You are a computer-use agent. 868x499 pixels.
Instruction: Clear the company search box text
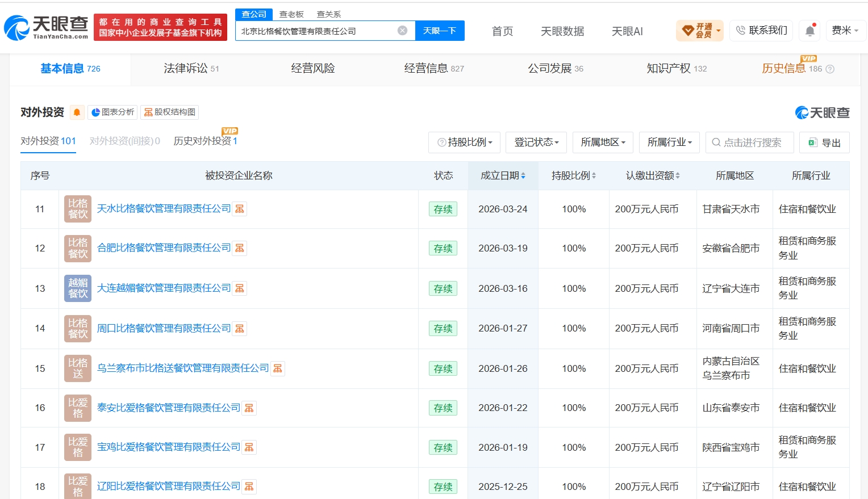pos(402,31)
